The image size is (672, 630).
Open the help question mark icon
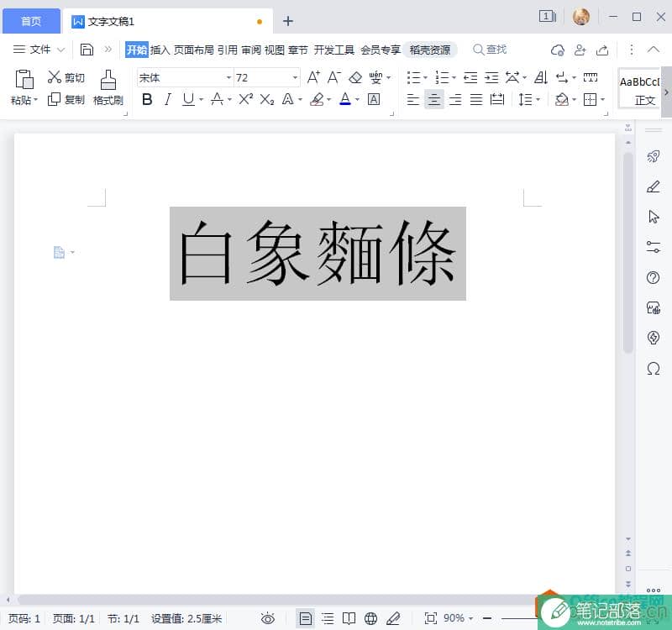[x=654, y=278]
